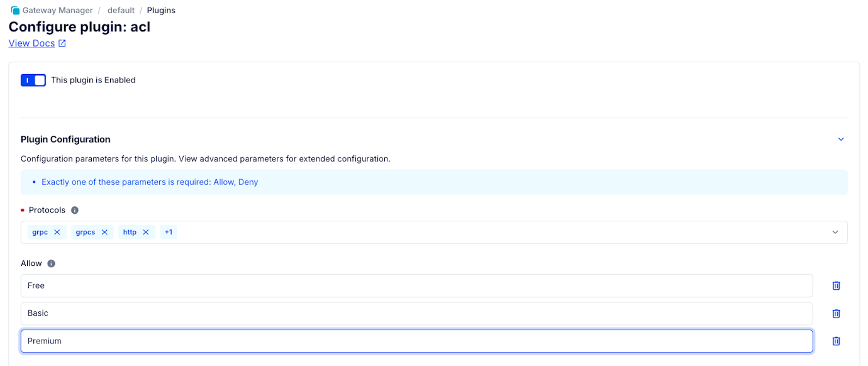Open the default breadcrumb item

121,10
